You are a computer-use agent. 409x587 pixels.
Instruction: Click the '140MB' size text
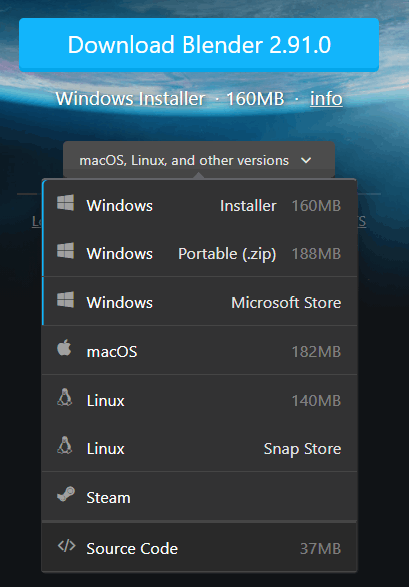316,401
